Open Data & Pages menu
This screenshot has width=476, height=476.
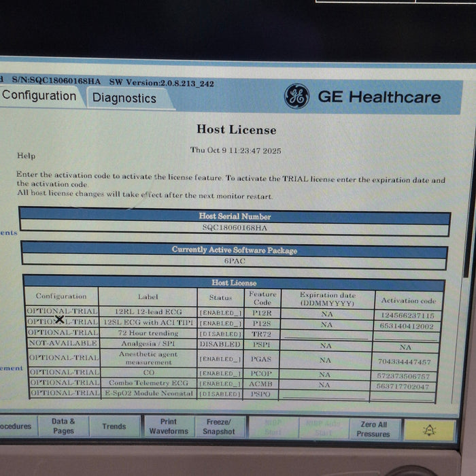coord(63,426)
